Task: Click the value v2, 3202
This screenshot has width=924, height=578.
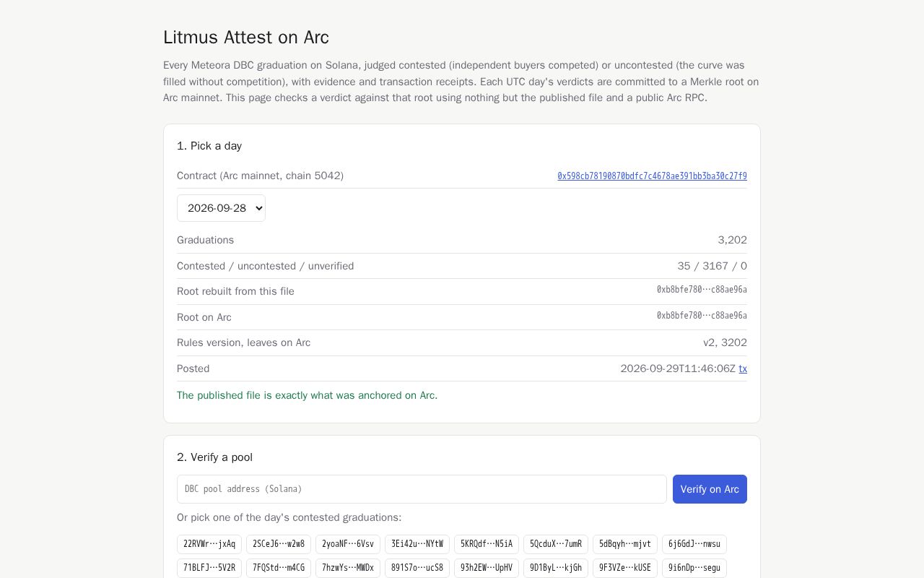Action: tap(725, 342)
